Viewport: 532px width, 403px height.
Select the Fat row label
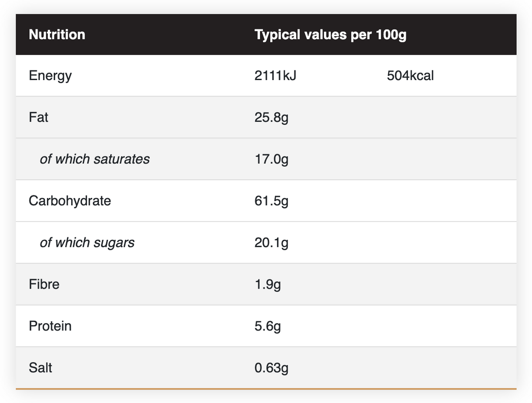38,118
